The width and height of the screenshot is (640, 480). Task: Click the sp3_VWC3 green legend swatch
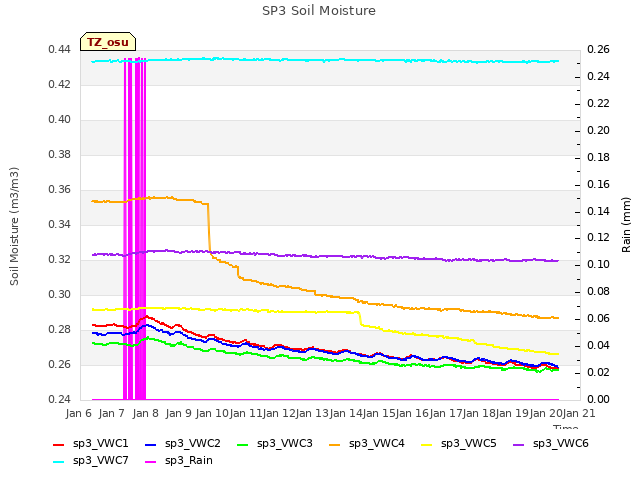(x=243, y=444)
